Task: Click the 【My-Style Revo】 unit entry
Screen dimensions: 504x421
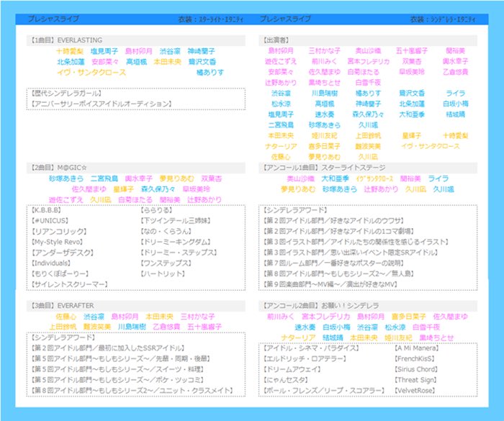Action: pos(57,242)
